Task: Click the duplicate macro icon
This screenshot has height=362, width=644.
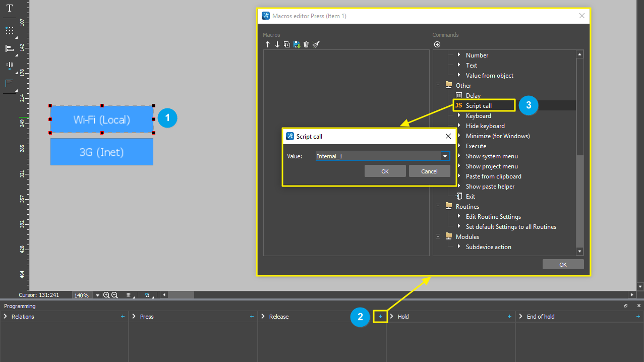Action: [x=287, y=44]
